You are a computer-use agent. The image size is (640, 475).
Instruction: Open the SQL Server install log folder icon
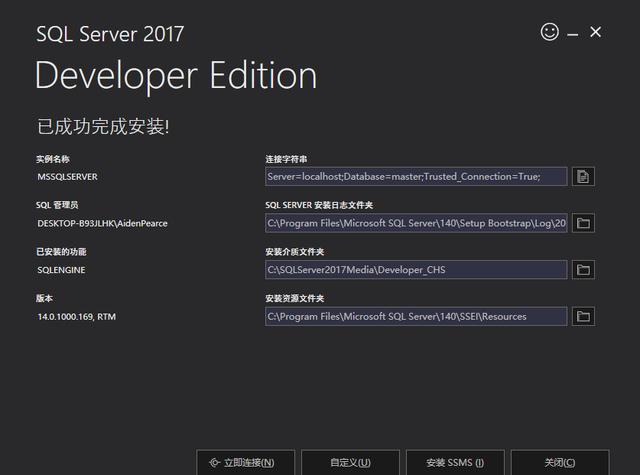583,223
